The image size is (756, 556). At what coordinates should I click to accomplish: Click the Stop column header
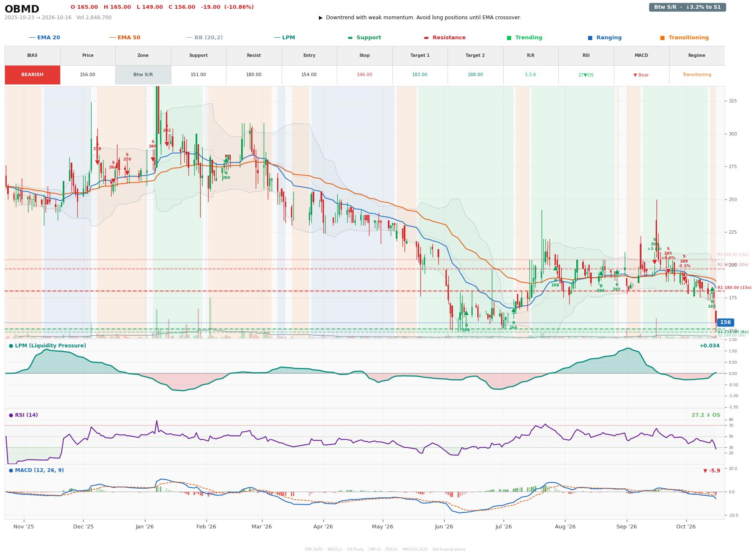click(364, 56)
